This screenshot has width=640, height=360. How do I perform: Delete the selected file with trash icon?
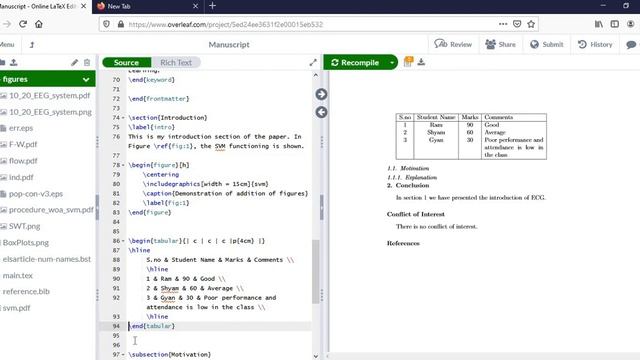click(87, 62)
